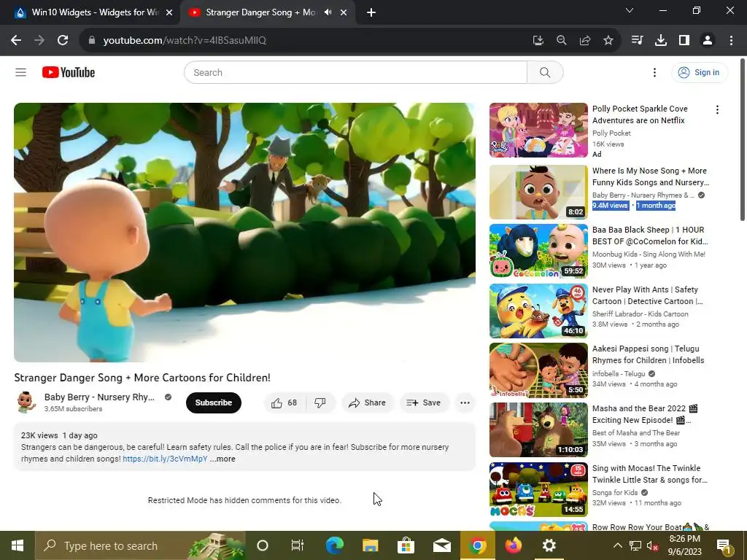
Task: Open Never Play With Ants thumbnail
Action: pos(538,311)
